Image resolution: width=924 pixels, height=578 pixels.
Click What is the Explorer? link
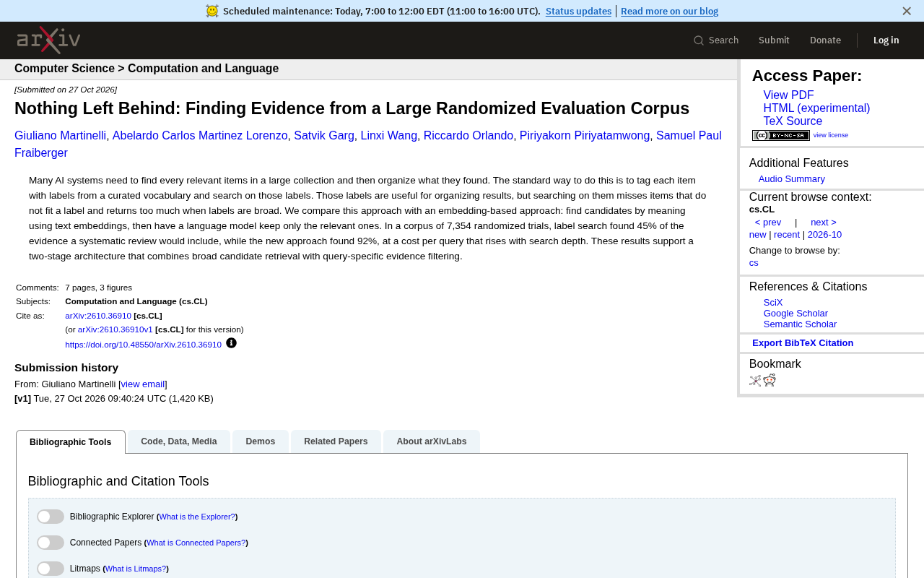coord(197,517)
